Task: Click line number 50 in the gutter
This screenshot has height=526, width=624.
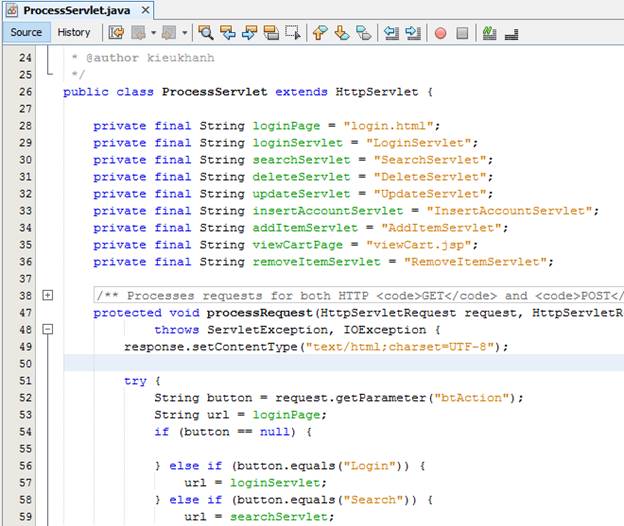Action: tap(25, 364)
